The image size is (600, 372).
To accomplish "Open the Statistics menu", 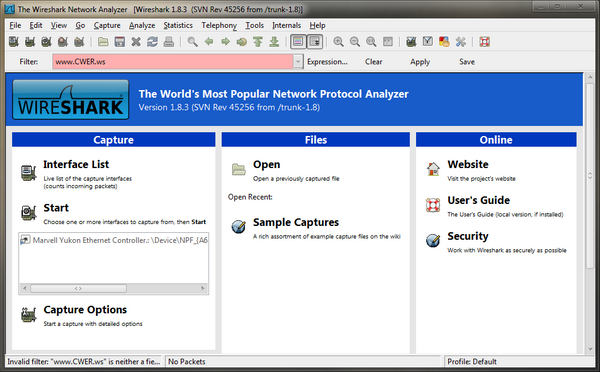I will tap(178, 25).
